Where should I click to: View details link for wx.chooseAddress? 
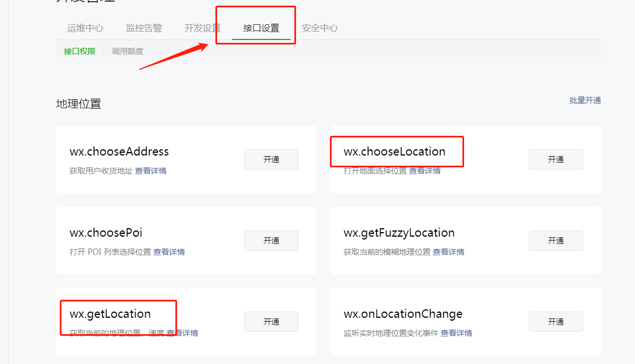point(151,171)
